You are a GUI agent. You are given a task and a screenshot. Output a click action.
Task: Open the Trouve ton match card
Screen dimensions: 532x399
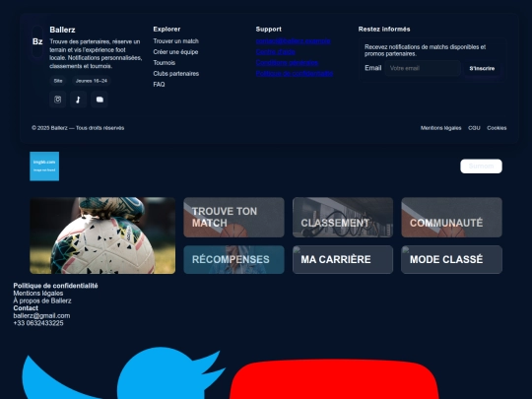(233, 217)
